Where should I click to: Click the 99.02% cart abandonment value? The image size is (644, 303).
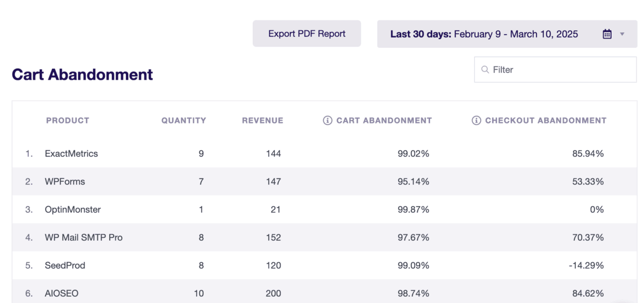pyautogui.click(x=413, y=154)
